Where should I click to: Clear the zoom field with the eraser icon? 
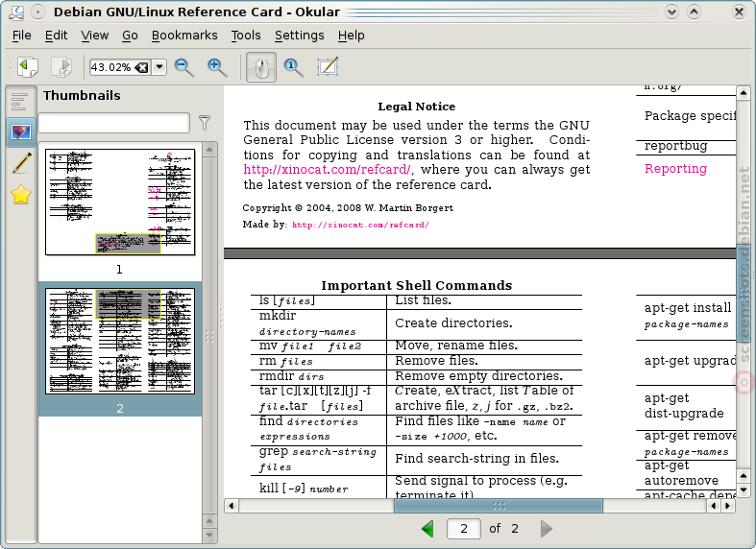(x=142, y=67)
